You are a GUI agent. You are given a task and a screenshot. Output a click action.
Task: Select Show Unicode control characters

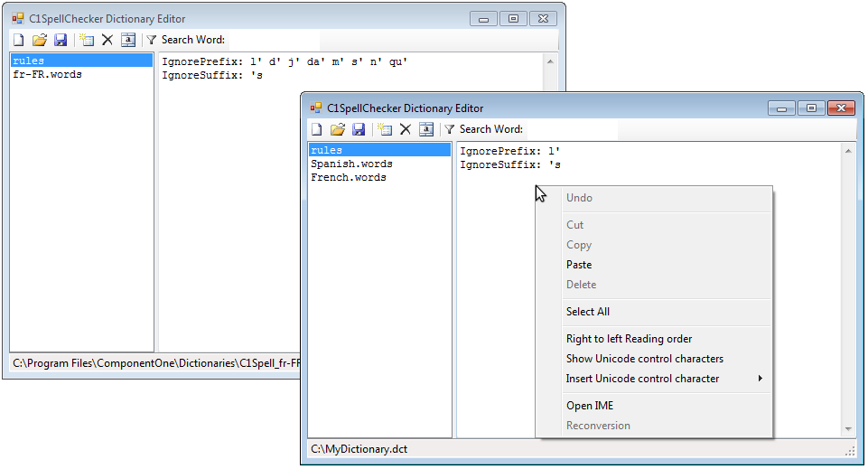coord(644,359)
